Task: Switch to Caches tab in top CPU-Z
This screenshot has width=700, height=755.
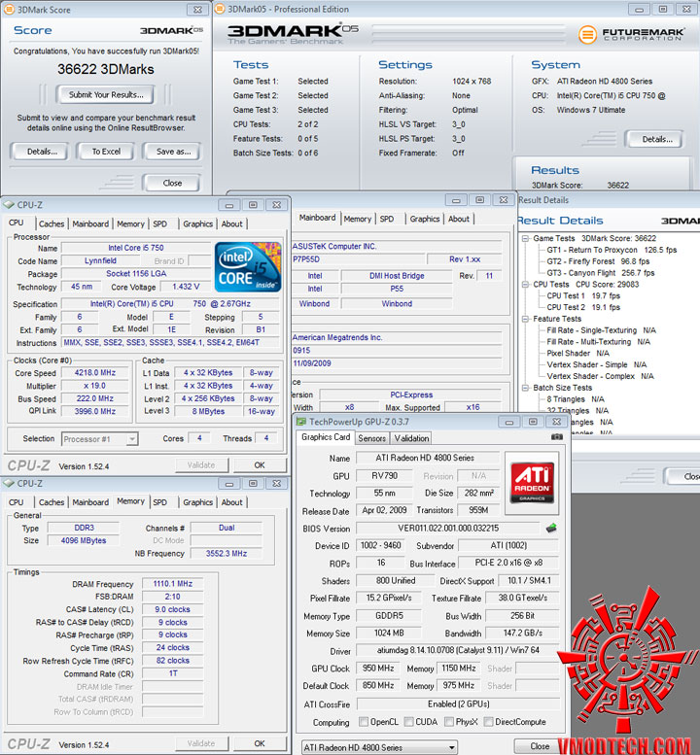Action: coord(52,223)
